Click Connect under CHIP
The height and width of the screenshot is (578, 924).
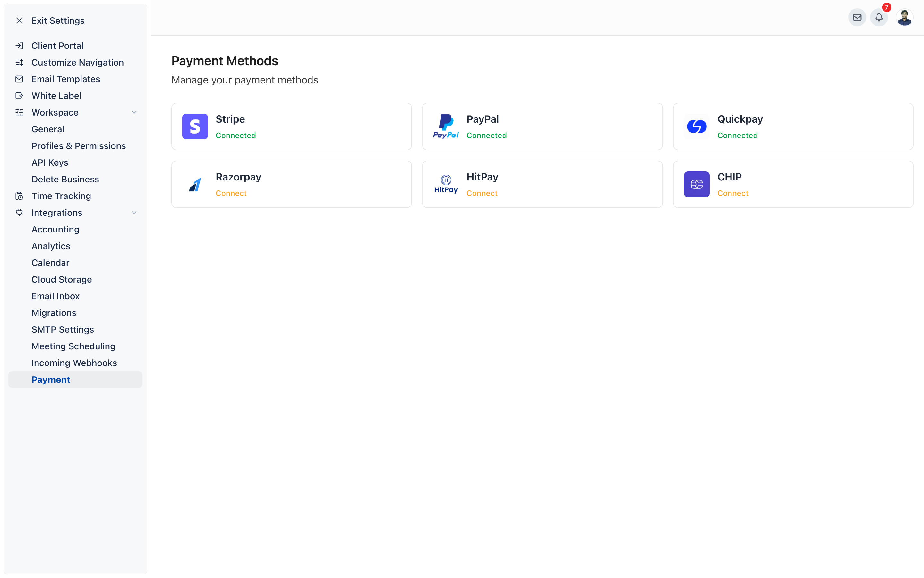[733, 193]
